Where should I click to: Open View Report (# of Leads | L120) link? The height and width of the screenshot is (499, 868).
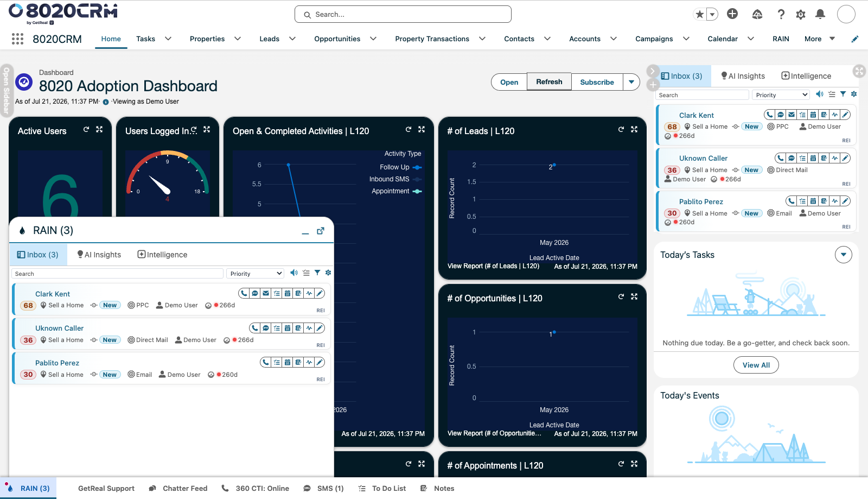coord(493,266)
